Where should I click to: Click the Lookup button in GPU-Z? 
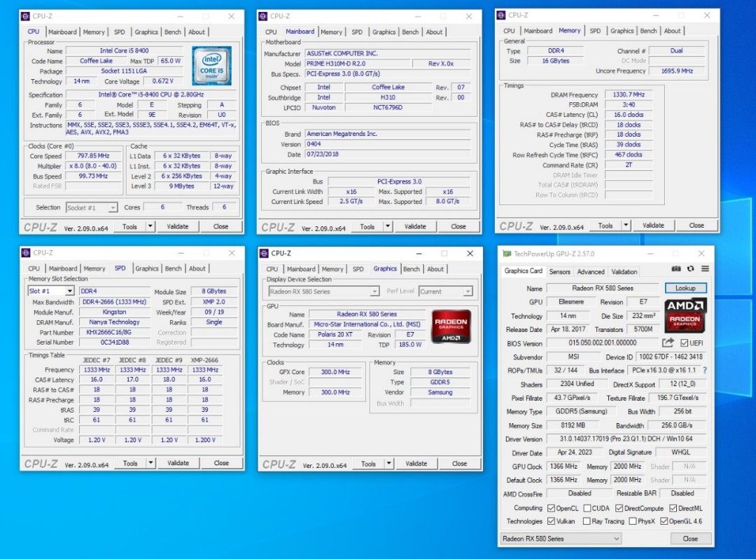[x=685, y=288]
